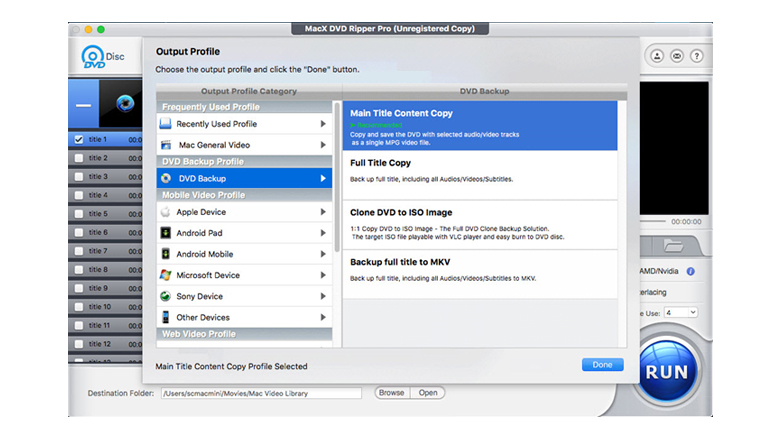Open the CPU core Use dropdown
This screenshot has width=780, height=438.
(681, 313)
